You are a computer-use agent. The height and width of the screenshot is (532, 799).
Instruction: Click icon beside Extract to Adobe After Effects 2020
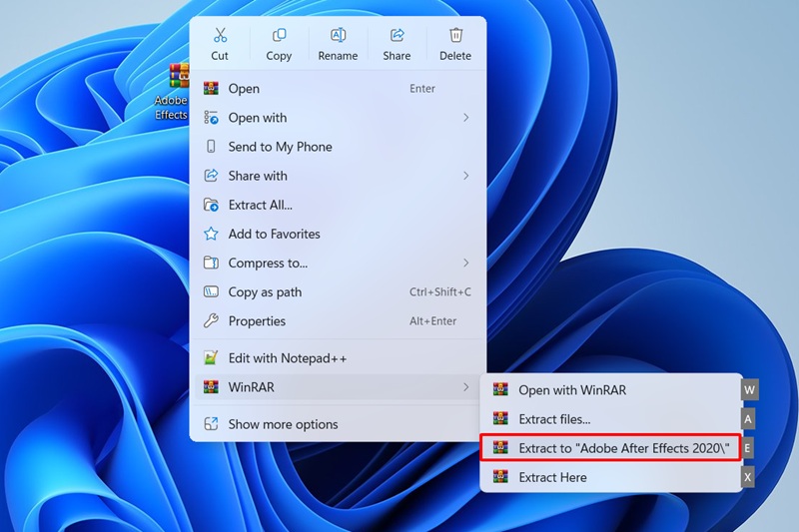click(x=500, y=448)
